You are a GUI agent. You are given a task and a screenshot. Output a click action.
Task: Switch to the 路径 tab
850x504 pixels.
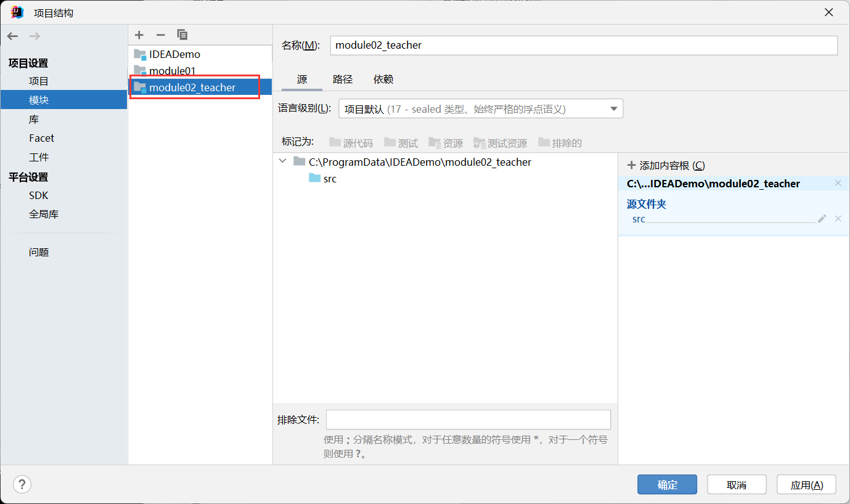coord(343,79)
